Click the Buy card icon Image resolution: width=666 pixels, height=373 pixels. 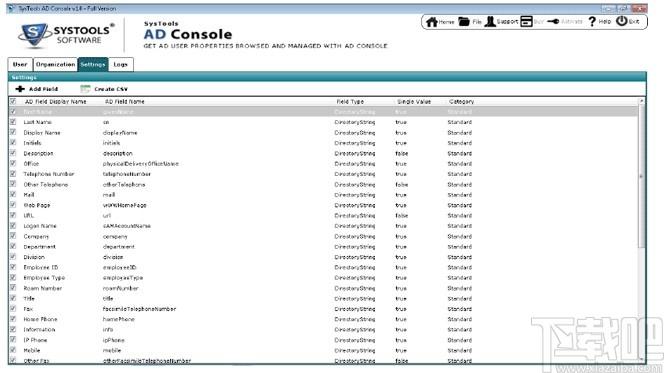(x=526, y=22)
